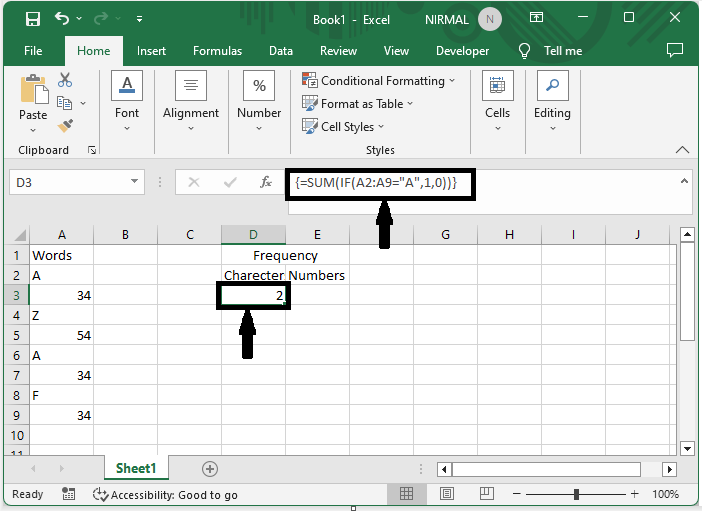
Task: Expand the Copy options arrow
Action: (x=83, y=103)
